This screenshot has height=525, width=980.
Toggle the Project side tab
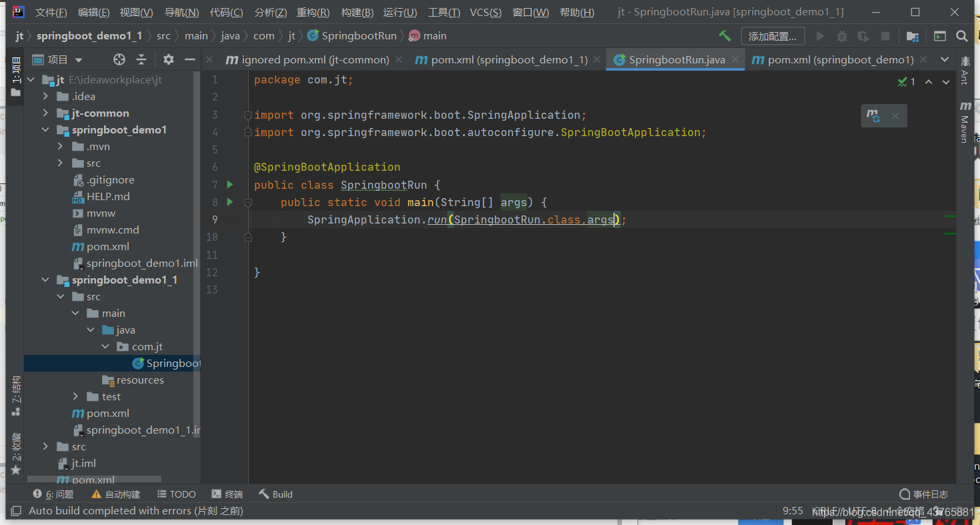[x=16, y=77]
